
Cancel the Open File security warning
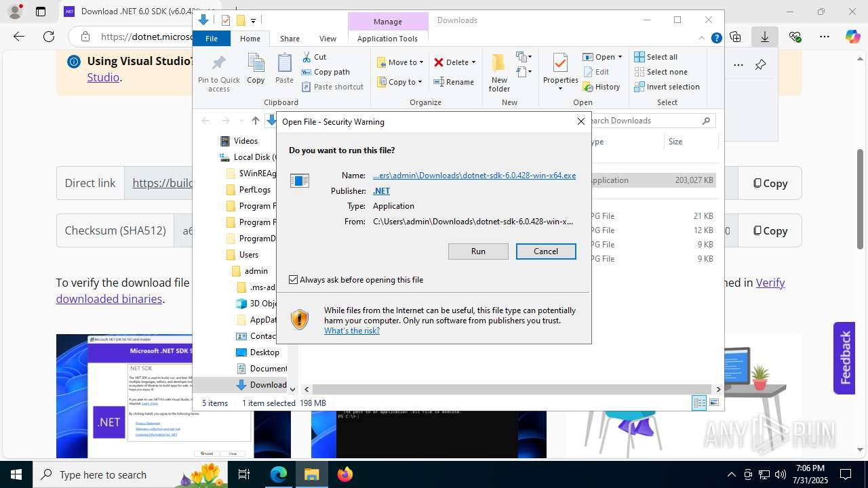[546, 251]
